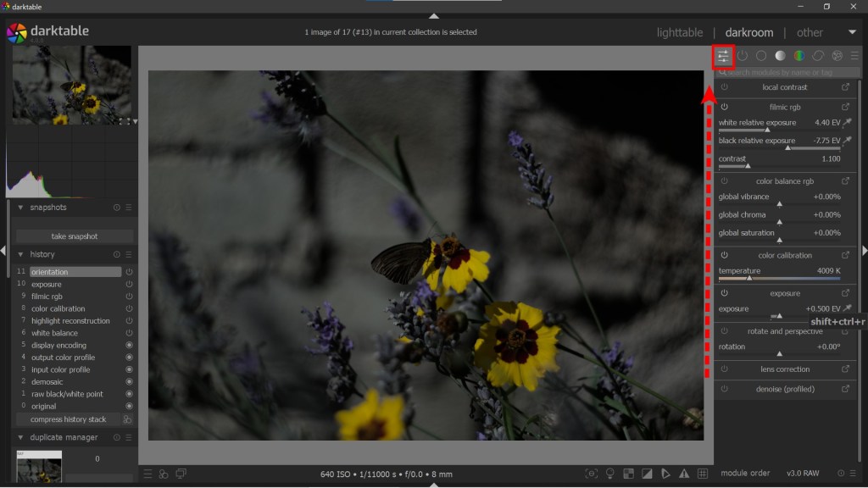Toggle the filmic rgb module power button
Screen dimensions: 868x488
[725, 108]
